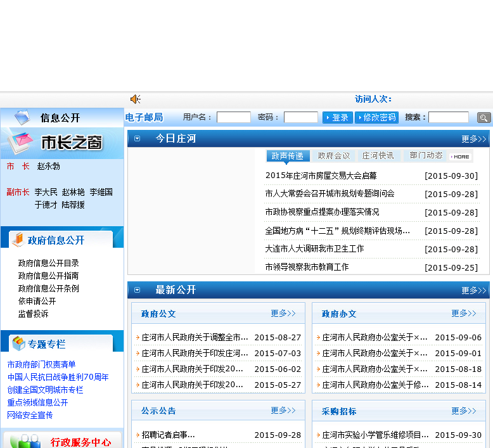Click the 登录 login button
Viewport: 493px width, 448px height.
click(x=338, y=118)
